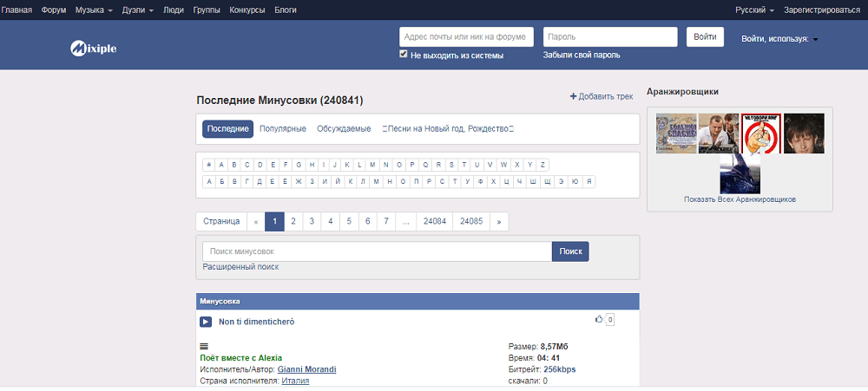Play the track Non ti dimenticherò

206,322
